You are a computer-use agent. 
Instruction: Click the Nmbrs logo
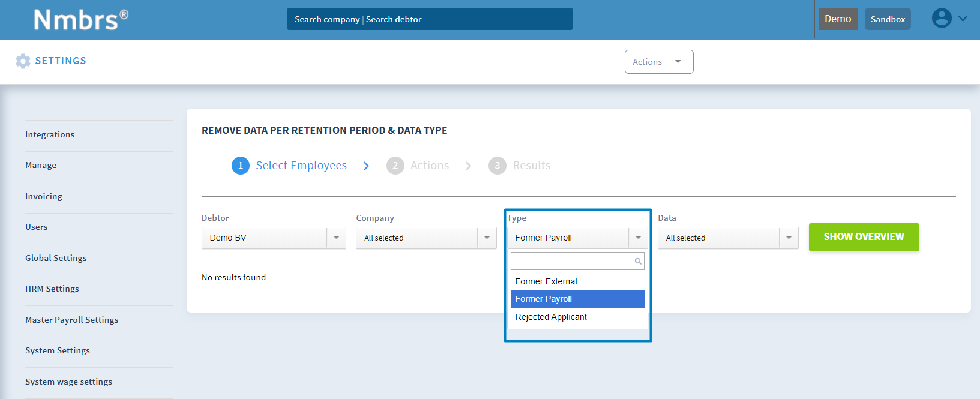81,19
